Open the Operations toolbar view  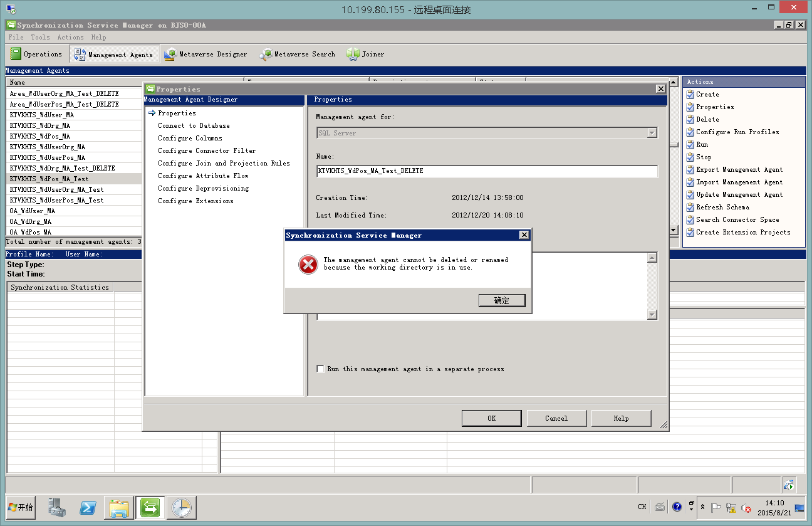pos(36,55)
